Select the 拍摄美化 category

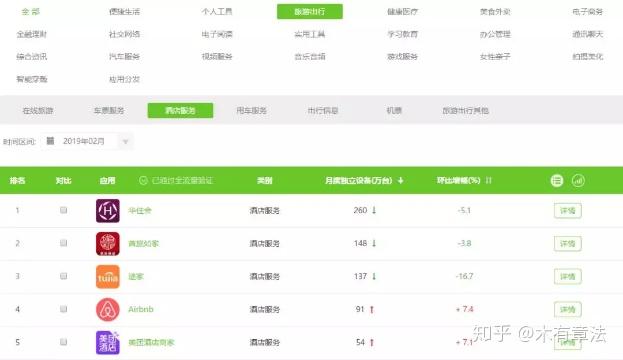588,56
